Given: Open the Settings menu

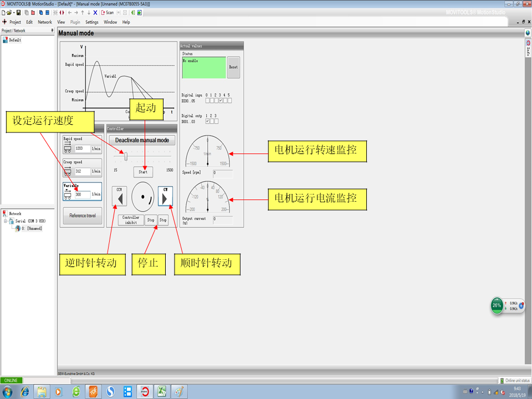Looking at the screenshot, I should [92, 22].
